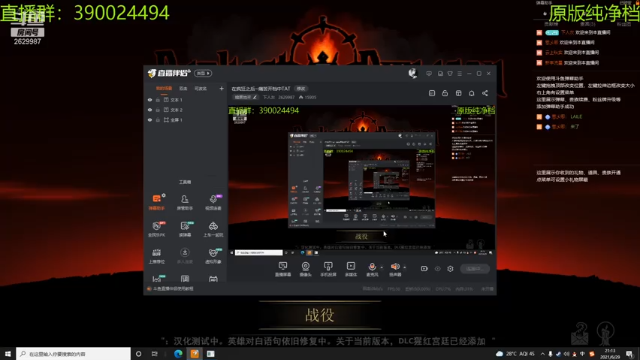Select the 全屏 1 source row
The width and height of the screenshot is (640, 360).
(x=186, y=120)
